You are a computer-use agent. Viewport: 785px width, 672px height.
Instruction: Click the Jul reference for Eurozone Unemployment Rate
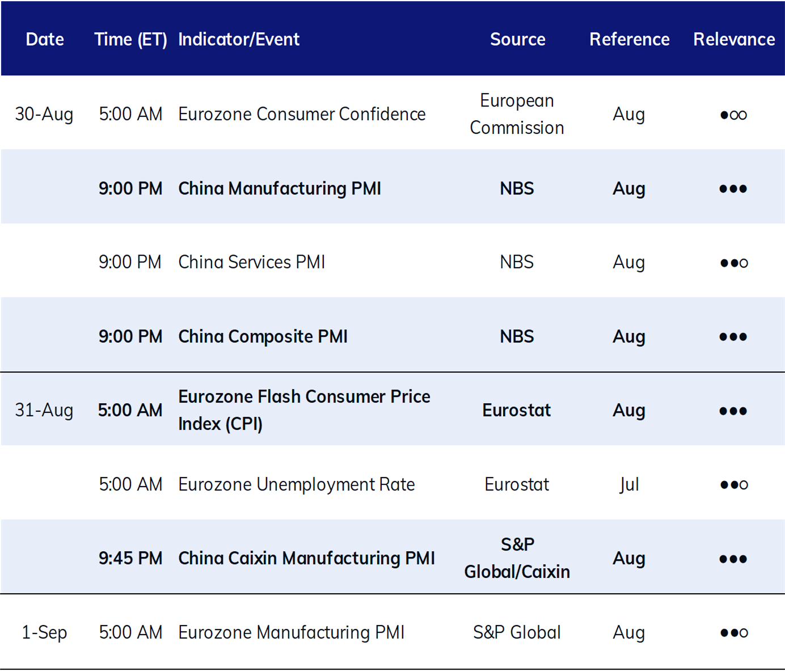coord(629,484)
